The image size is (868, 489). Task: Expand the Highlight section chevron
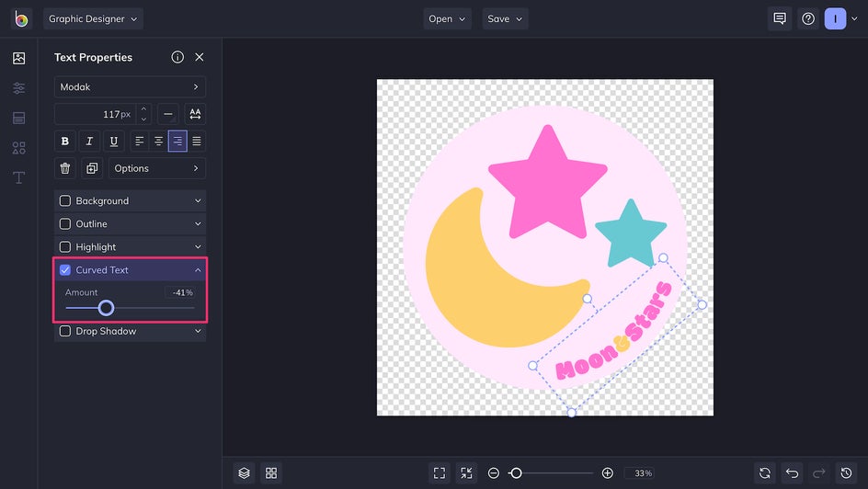coord(198,246)
